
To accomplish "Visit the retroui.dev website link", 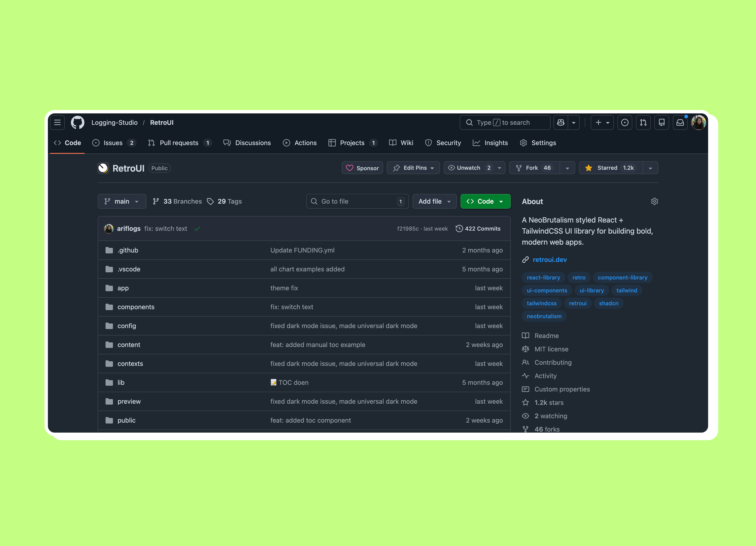I will coord(550,260).
